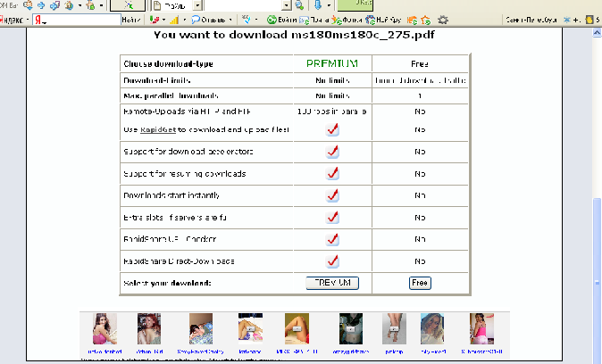This screenshot has height=364, width=602.
Task: Click the Отзывы speech bubble button
Action: click(208, 20)
